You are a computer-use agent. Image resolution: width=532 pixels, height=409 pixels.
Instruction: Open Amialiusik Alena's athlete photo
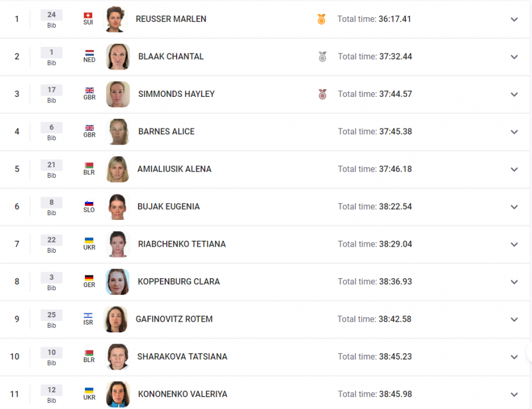(117, 169)
